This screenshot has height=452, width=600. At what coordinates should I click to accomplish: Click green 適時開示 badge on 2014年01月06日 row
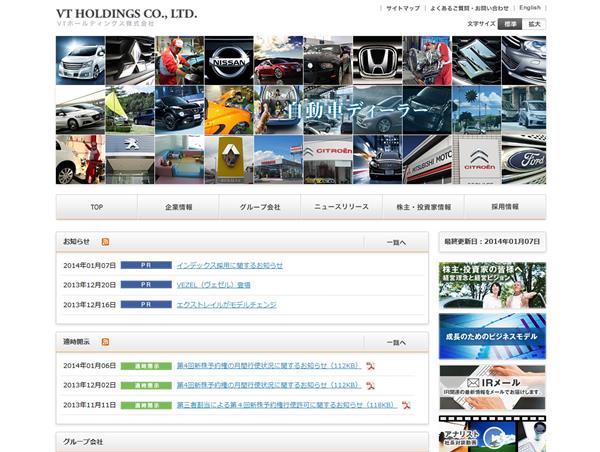click(146, 366)
